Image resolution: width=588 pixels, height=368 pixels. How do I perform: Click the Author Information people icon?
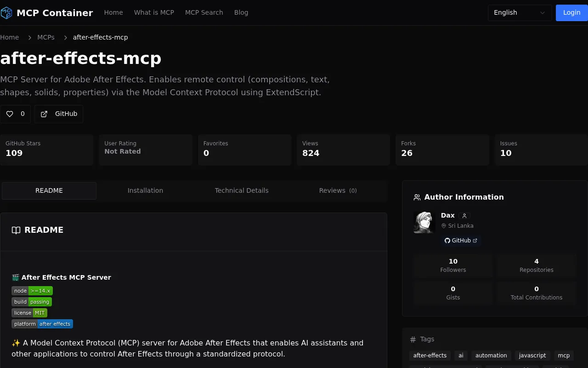click(417, 197)
